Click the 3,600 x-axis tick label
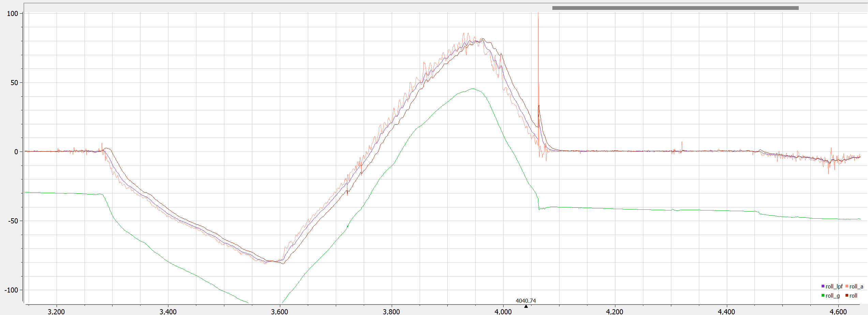868x315 pixels. click(x=280, y=312)
